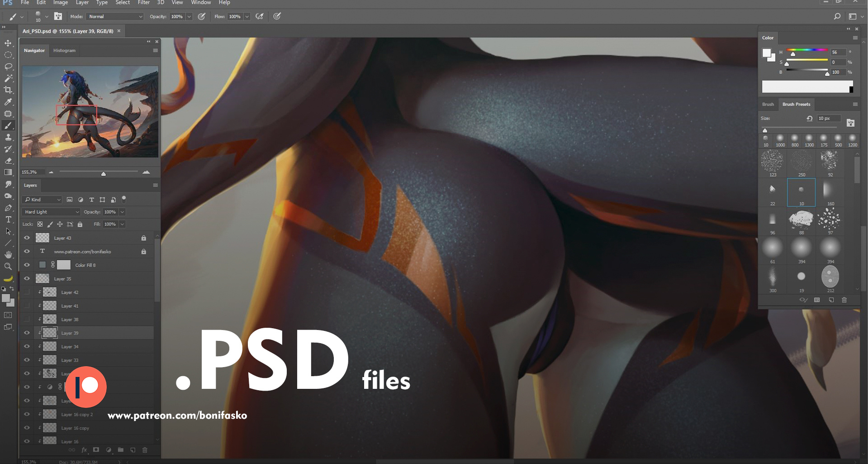868x464 pixels.
Task: Select the Eraser tool
Action: click(8, 161)
